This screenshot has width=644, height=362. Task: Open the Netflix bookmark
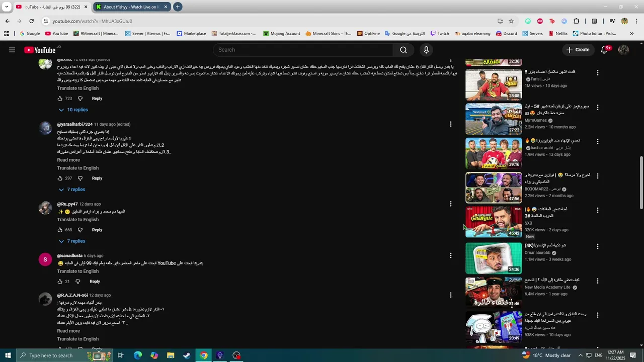557,34
